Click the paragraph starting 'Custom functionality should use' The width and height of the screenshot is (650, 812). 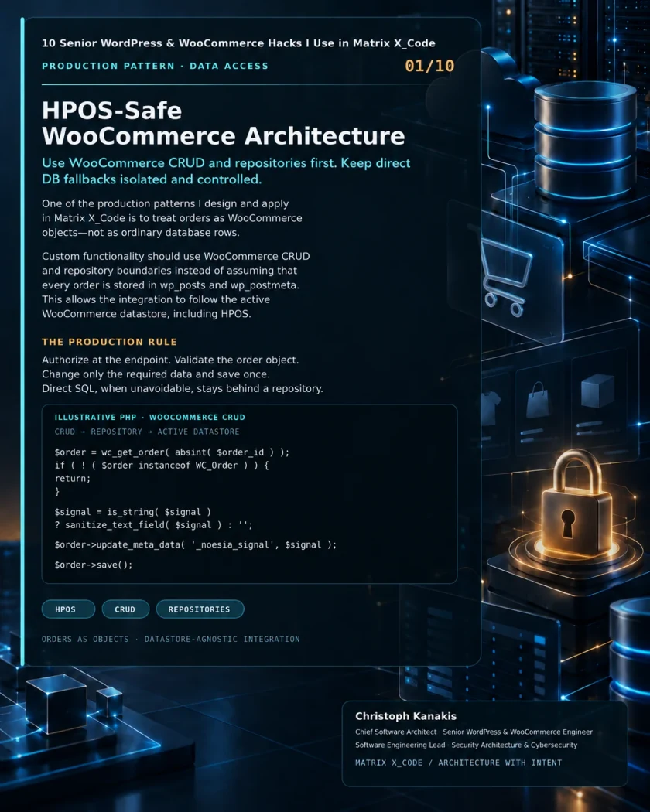(176, 285)
